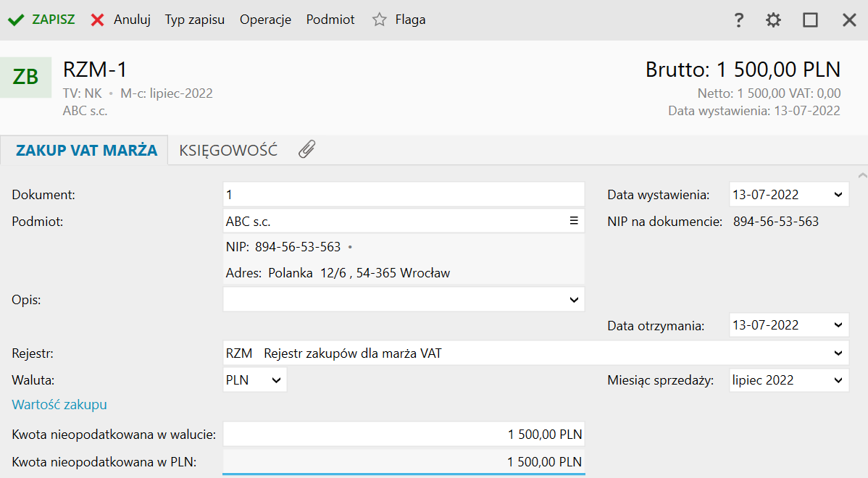Image resolution: width=868 pixels, height=478 pixels.
Task: Click the Netto: 1 500,00 VAT: 0,00 text
Action: point(769,93)
